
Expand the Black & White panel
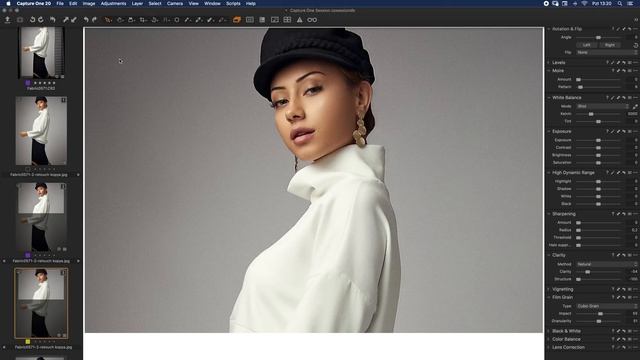coord(549,331)
